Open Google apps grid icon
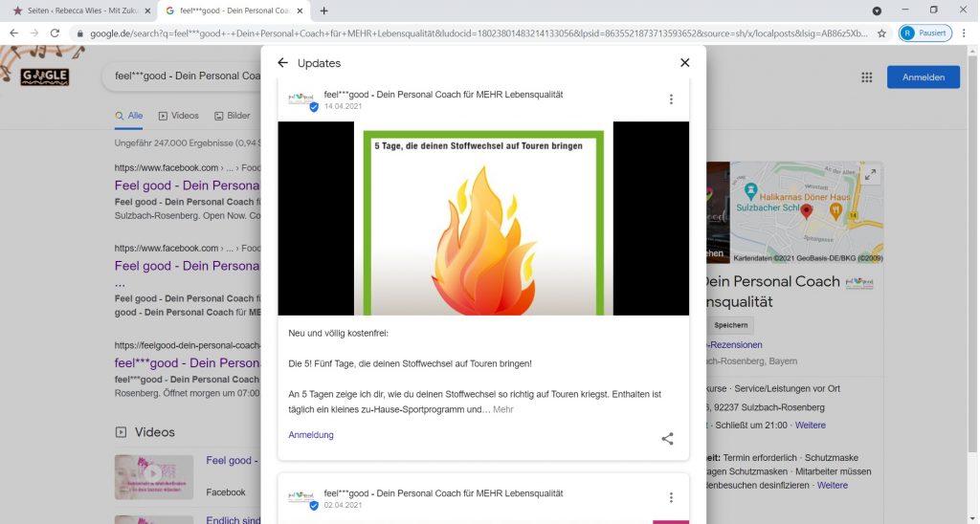Viewport: 980px width, 524px height. click(x=866, y=77)
